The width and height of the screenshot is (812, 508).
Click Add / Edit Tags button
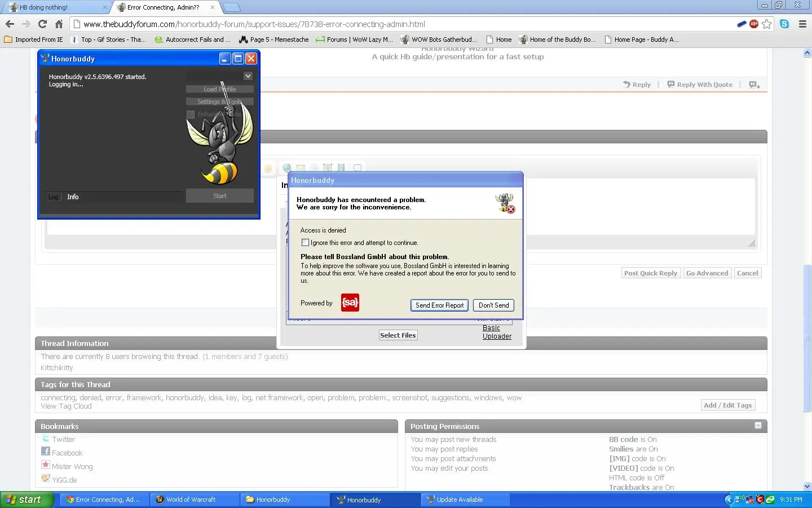click(728, 405)
